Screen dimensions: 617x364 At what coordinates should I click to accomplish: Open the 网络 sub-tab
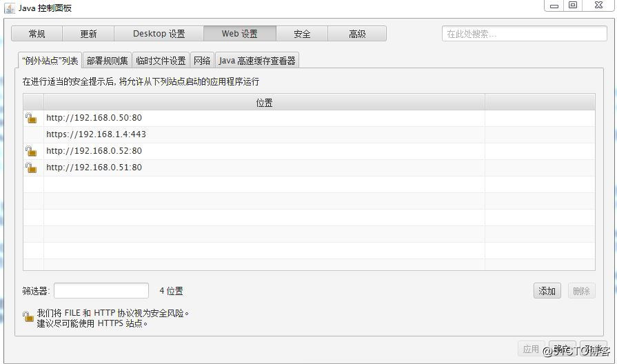click(202, 61)
